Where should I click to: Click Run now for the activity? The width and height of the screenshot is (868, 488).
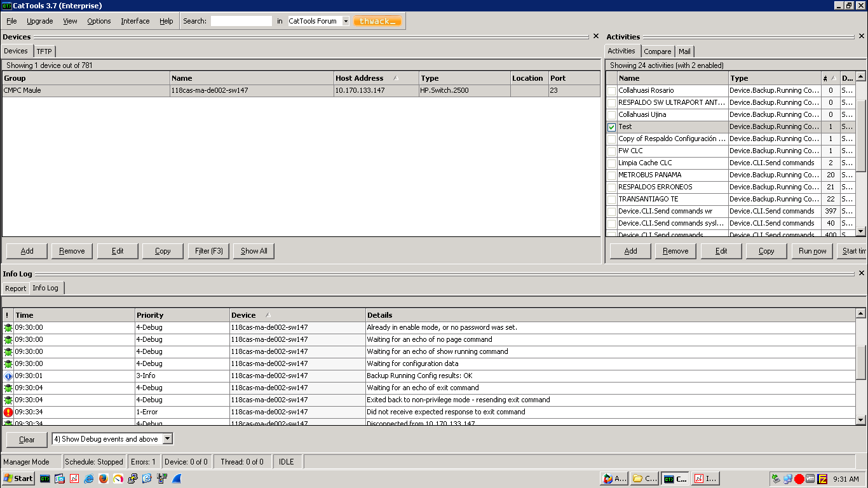click(x=813, y=251)
